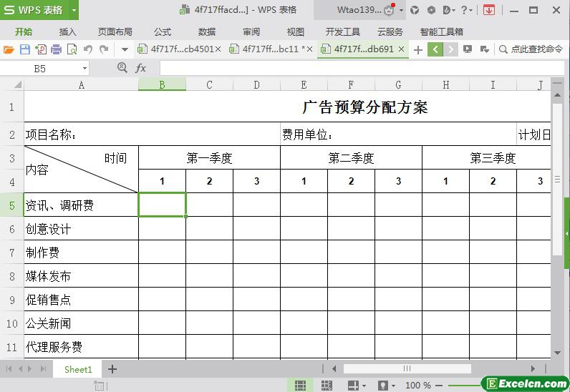This screenshot has width=570, height=392.
Task: Open the eye protection mode dropdown
Action: (x=386, y=385)
